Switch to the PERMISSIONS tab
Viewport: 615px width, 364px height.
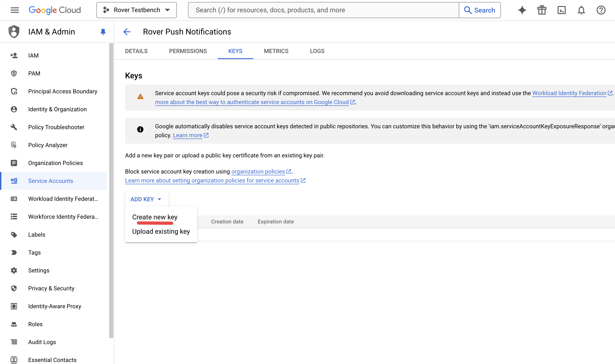[x=188, y=51]
